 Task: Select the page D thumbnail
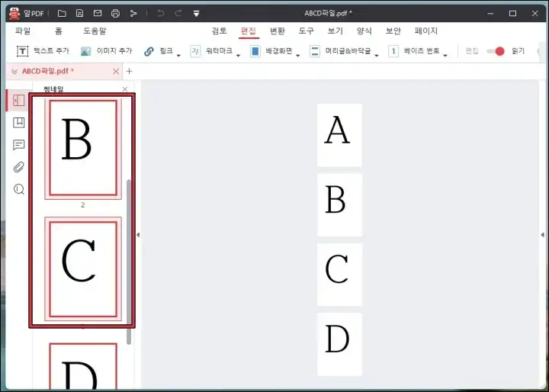pos(83,366)
